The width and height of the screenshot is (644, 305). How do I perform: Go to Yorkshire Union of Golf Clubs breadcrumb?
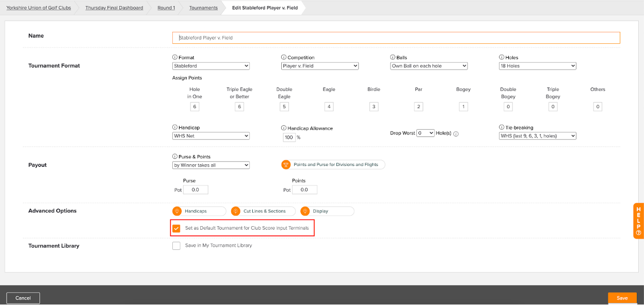point(39,8)
